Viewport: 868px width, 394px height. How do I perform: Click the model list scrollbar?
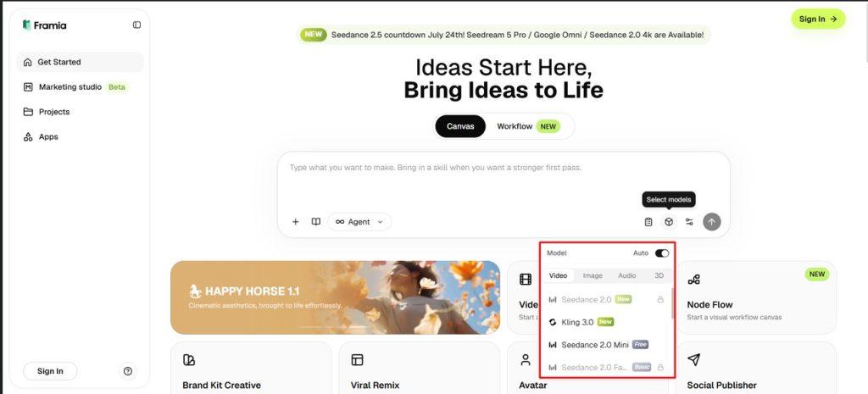point(672,303)
